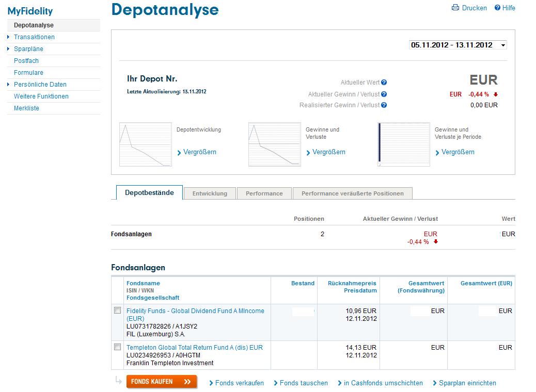Expand the Transaktionen menu item
The width and height of the screenshot is (536, 392).
(9, 37)
